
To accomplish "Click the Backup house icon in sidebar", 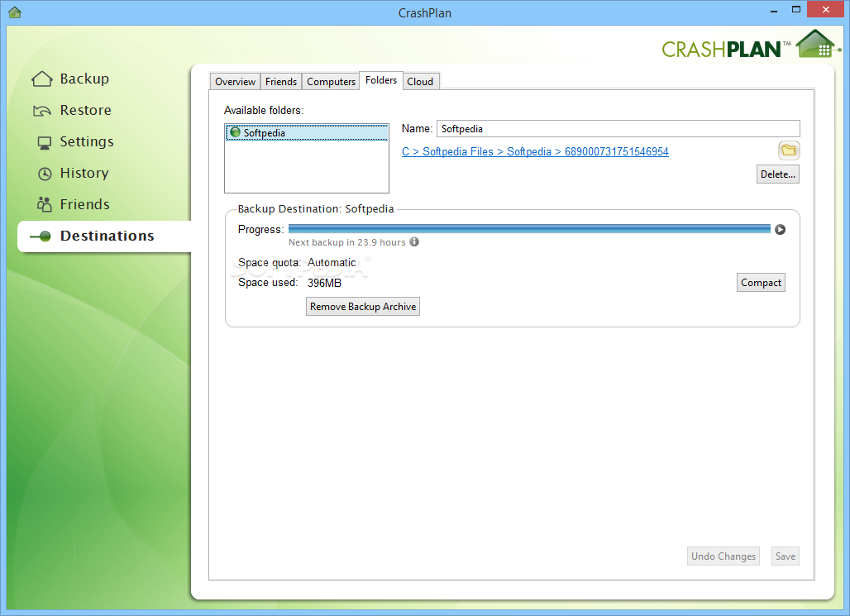I will click(41, 79).
